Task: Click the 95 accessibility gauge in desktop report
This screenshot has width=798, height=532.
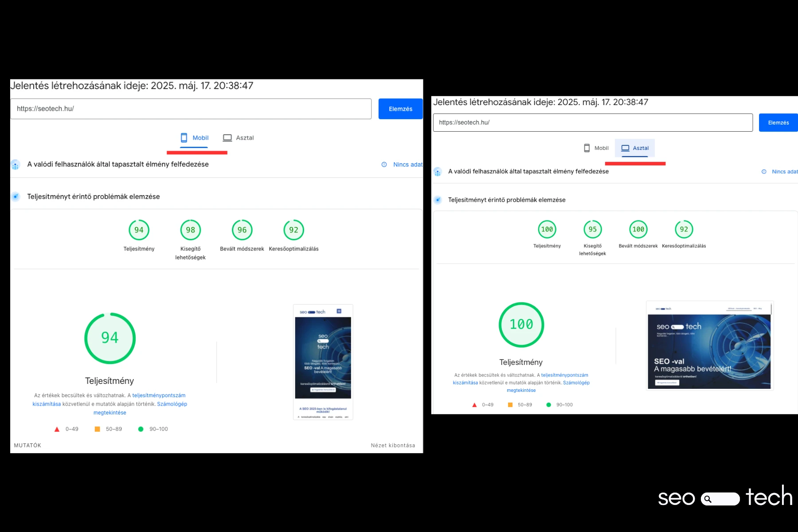Action: point(593,229)
